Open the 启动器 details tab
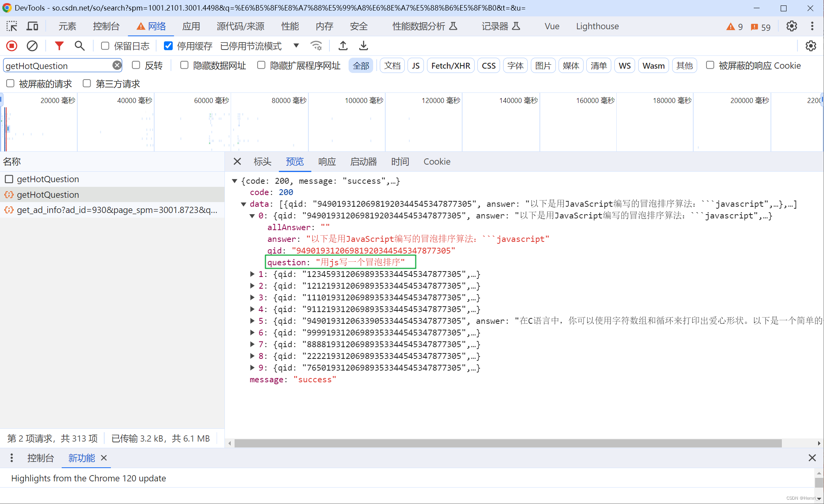Viewport: 824px width, 504px height. coord(363,161)
